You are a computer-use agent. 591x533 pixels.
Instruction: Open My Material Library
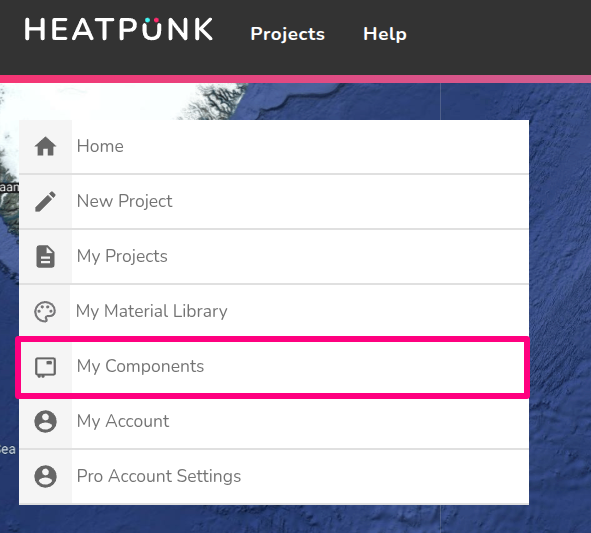tap(274, 311)
